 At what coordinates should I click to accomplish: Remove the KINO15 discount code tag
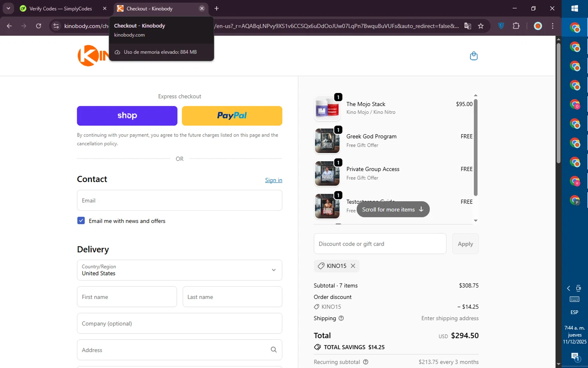(x=353, y=266)
